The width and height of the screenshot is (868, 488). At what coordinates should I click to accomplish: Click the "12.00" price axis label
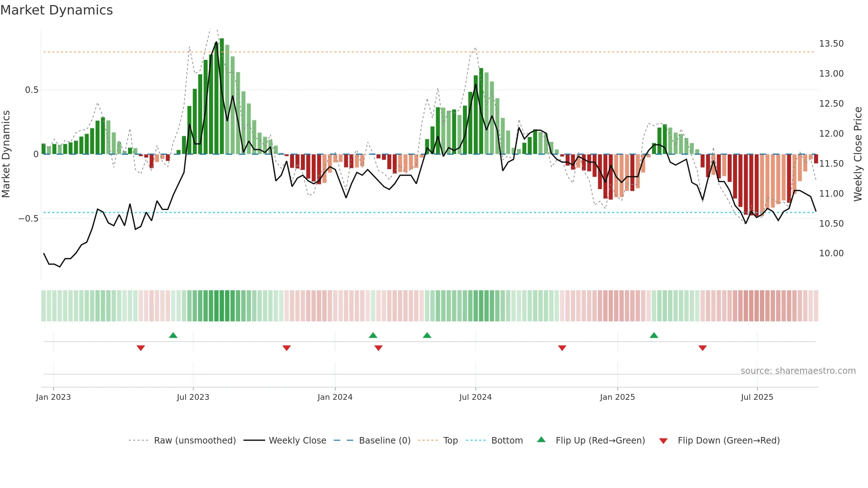pos(831,134)
